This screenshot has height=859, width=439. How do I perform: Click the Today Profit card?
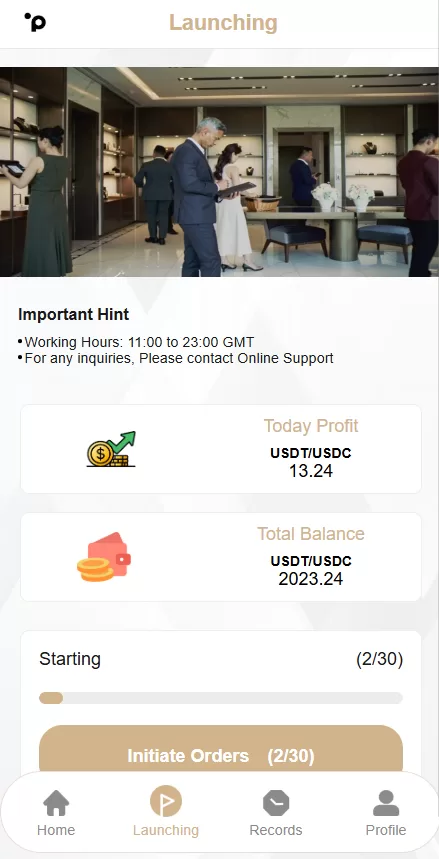[x=221, y=449]
